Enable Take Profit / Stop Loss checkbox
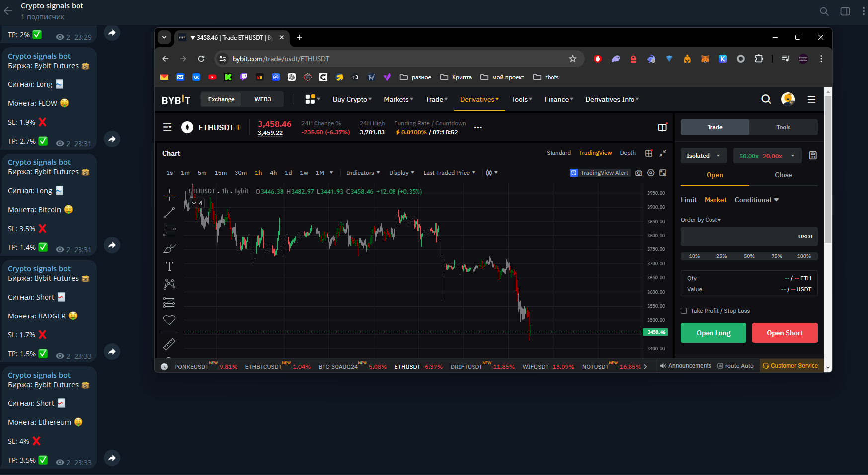Viewport: 868px width, 475px height. (684, 311)
